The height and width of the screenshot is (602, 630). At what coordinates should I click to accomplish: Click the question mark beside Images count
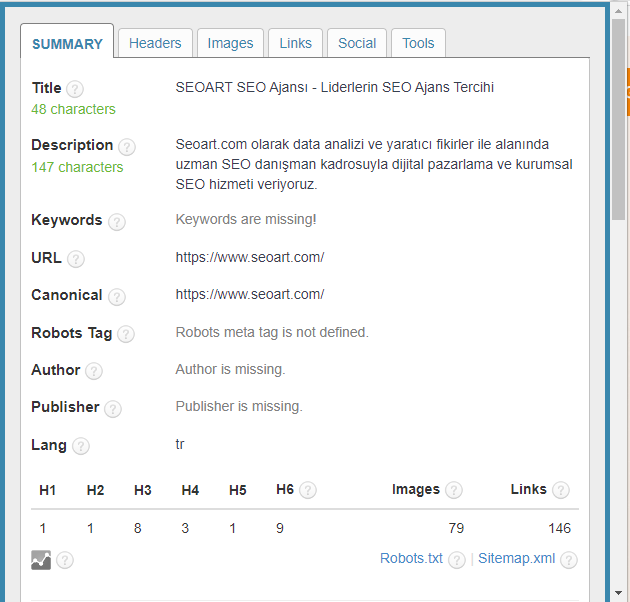454,490
